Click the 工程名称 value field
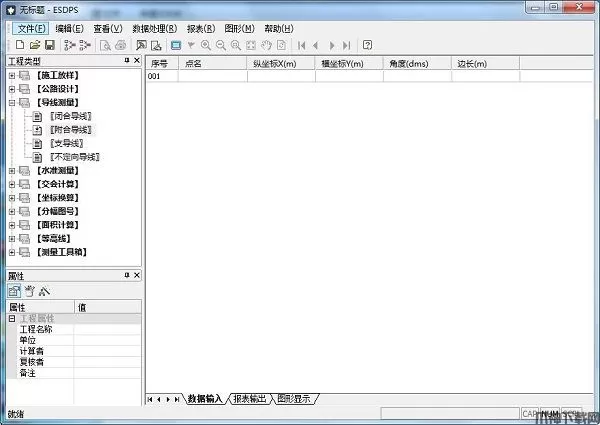Viewport: 600px width, 425px height. (107, 329)
